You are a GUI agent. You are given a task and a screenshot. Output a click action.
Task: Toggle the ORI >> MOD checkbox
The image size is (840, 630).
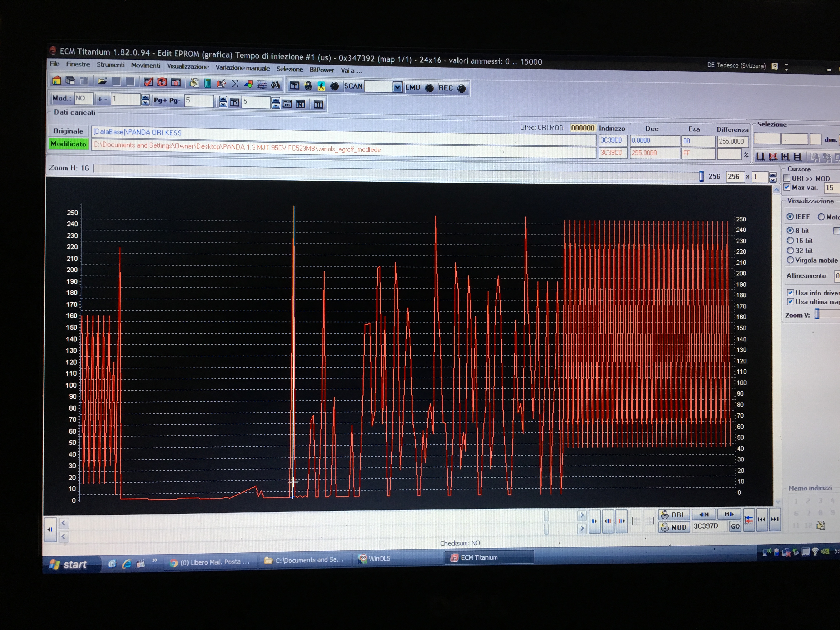[x=787, y=178]
